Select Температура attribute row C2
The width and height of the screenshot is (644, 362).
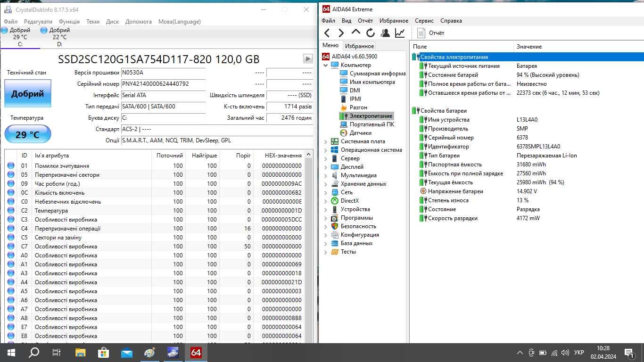click(155, 211)
